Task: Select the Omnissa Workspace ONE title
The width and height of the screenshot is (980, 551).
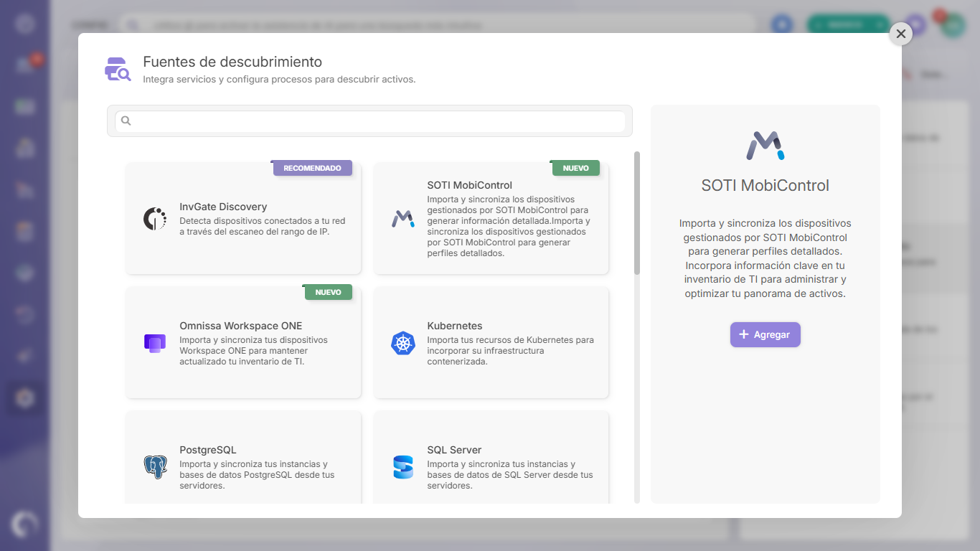Action: point(241,326)
